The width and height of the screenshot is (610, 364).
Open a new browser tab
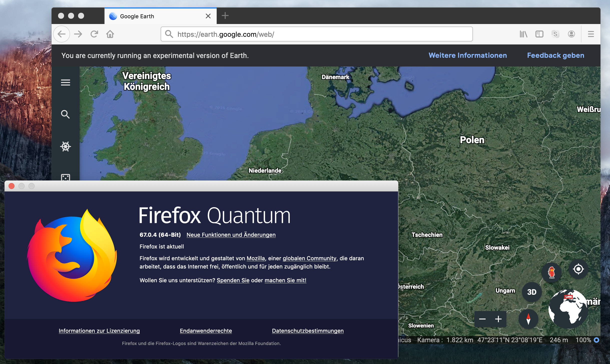(x=225, y=16)
